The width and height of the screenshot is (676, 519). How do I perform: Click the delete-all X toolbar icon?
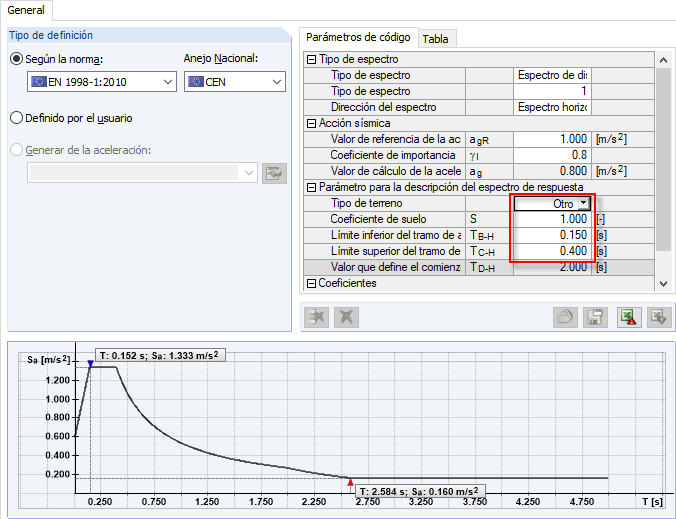pos(346,317)
